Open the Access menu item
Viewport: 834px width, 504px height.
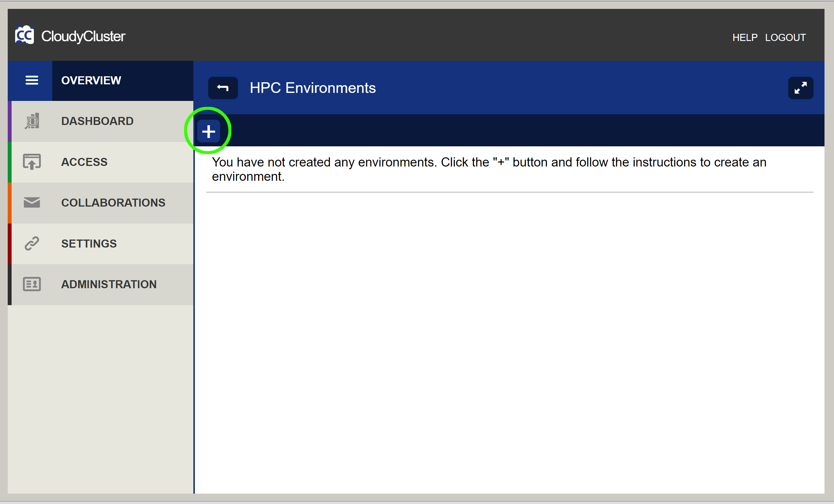click(x=100, y=162)
